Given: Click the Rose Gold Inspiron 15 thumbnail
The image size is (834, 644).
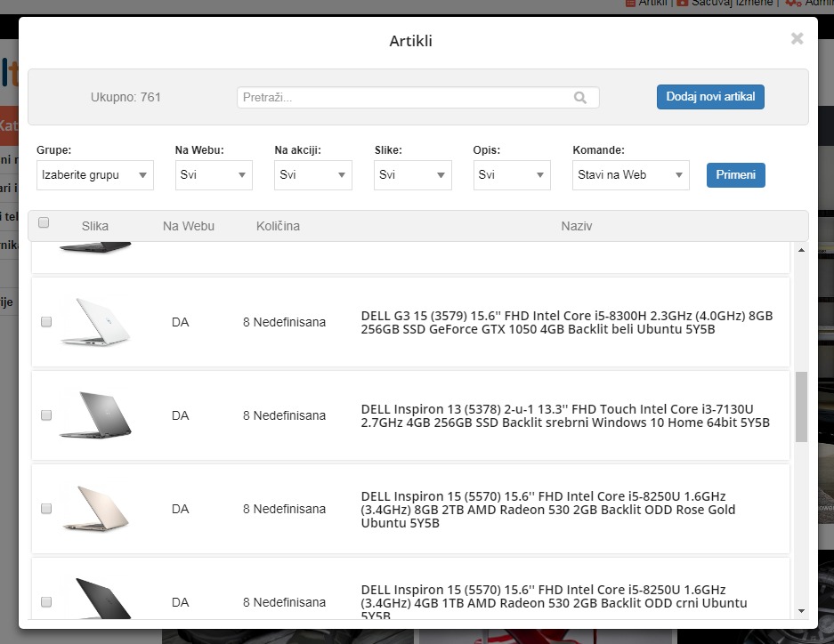Looking at the screenshot, I should click(96, 509).
